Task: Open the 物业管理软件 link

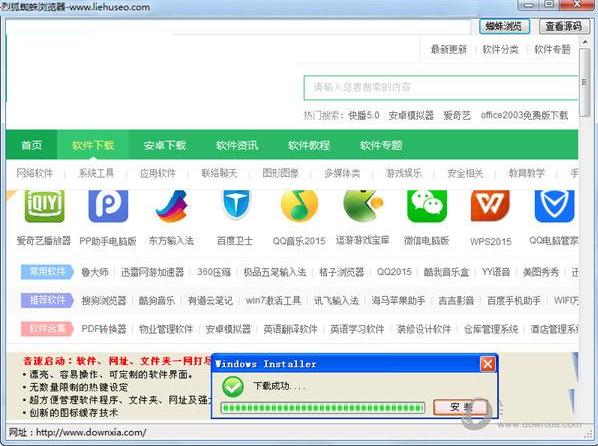Action: tap(166, 328)
